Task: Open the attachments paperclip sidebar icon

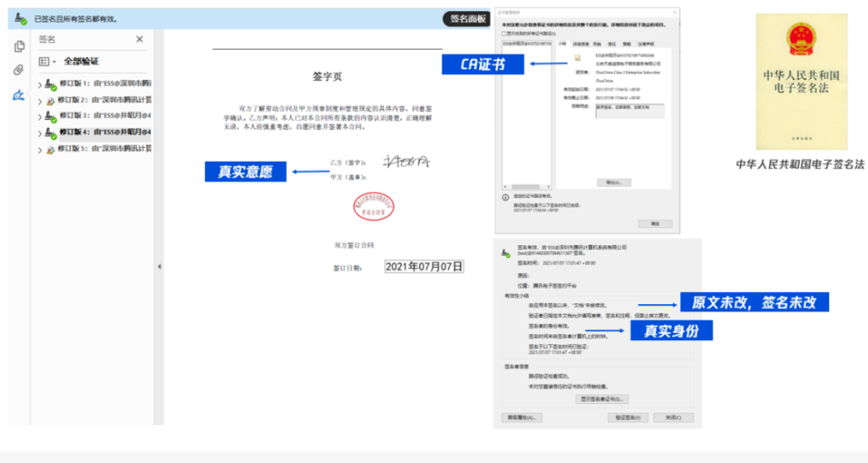Action: 19,70
